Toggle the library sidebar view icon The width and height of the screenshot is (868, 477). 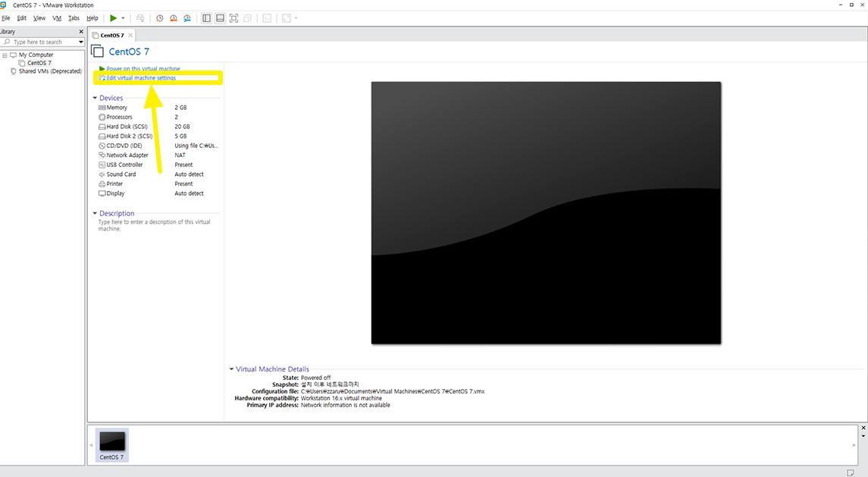point(206,18)
